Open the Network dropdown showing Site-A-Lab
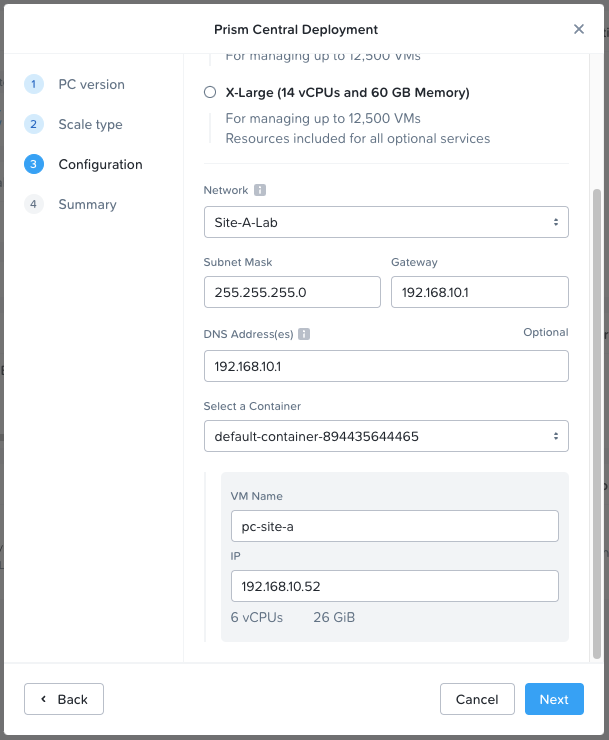 385,222
